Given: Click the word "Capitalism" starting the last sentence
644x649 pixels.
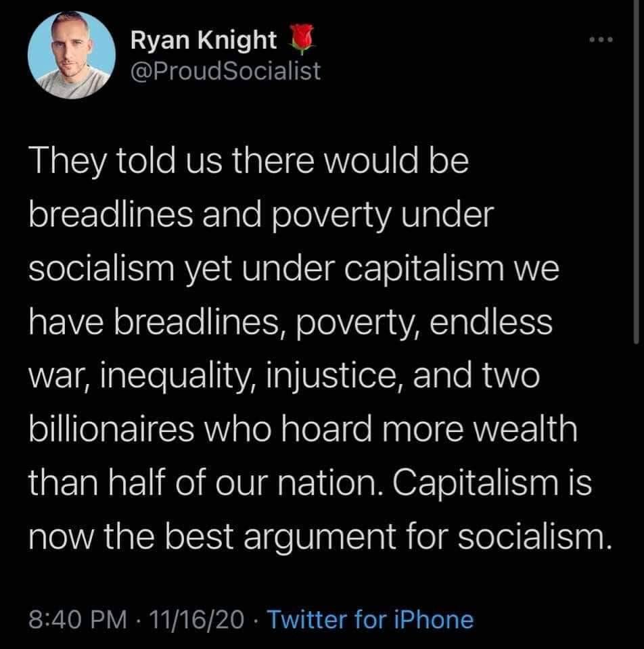Looking at the screenshot, I should (x=475, y=483).
